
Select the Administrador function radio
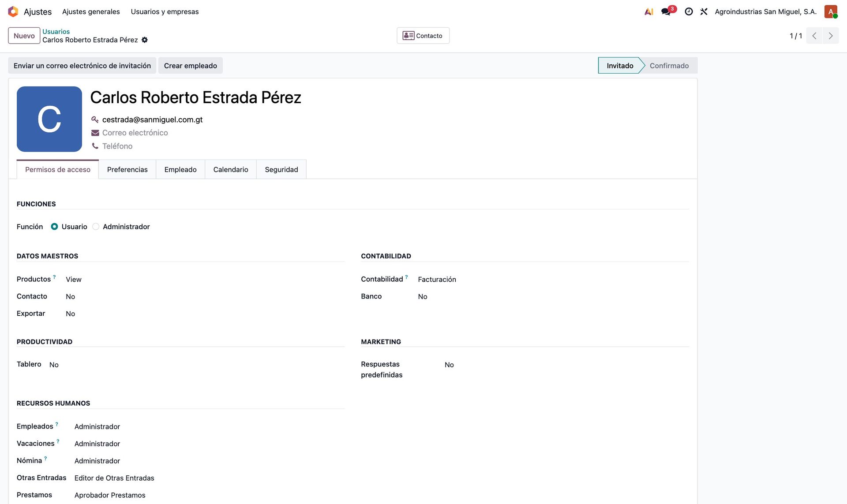point(96,227)
